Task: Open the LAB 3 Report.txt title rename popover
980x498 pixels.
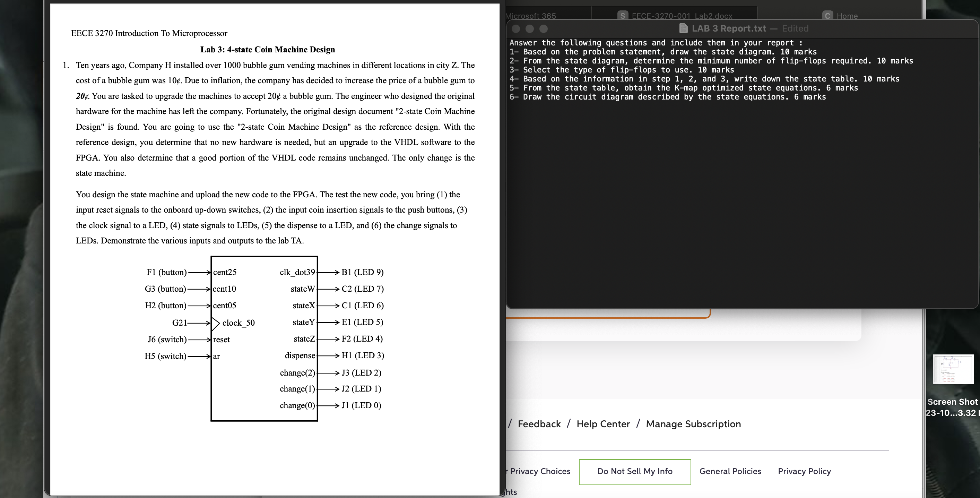Action: pyautogui.click(x=729, y=28)
